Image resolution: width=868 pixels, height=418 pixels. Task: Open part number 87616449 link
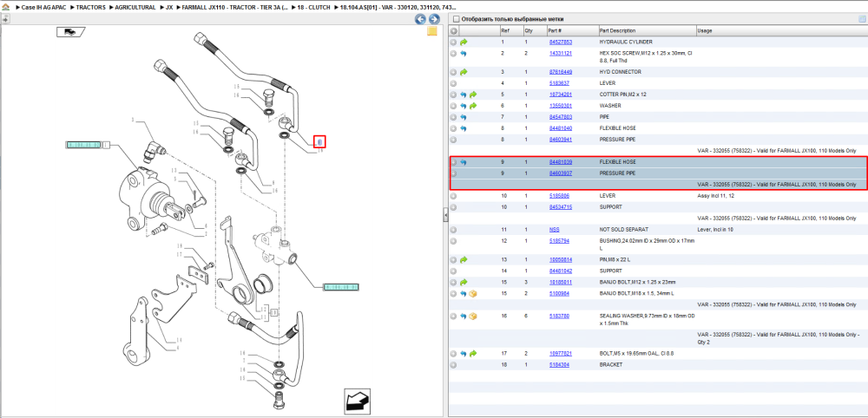pos(560,72)
